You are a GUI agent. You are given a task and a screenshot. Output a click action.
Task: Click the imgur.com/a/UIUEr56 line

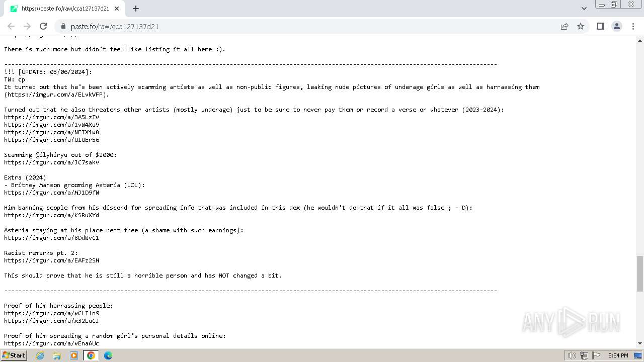(x=52, y=140)
